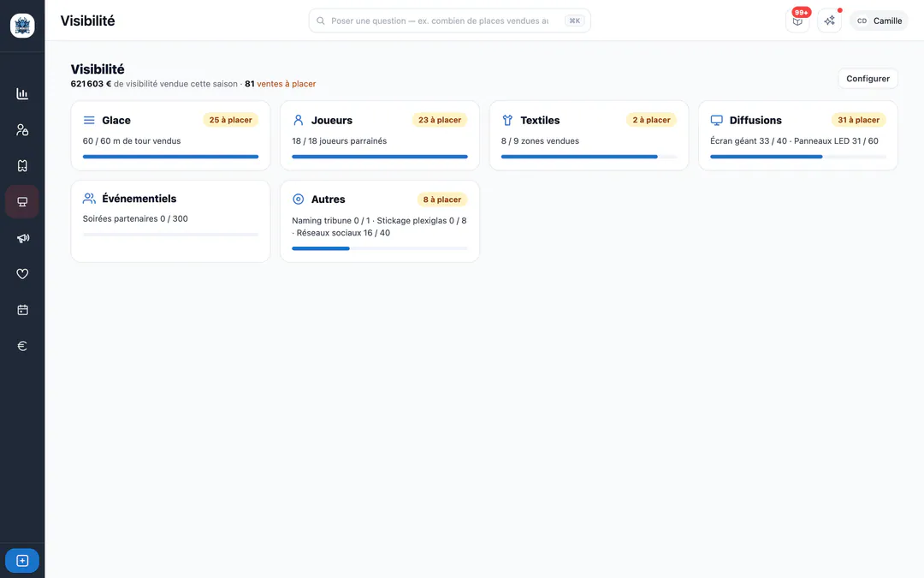The width and height of the screenshot is (924, 578).
Task: Click the ⌘K shortcut hint
Action: tap(575, 21)
